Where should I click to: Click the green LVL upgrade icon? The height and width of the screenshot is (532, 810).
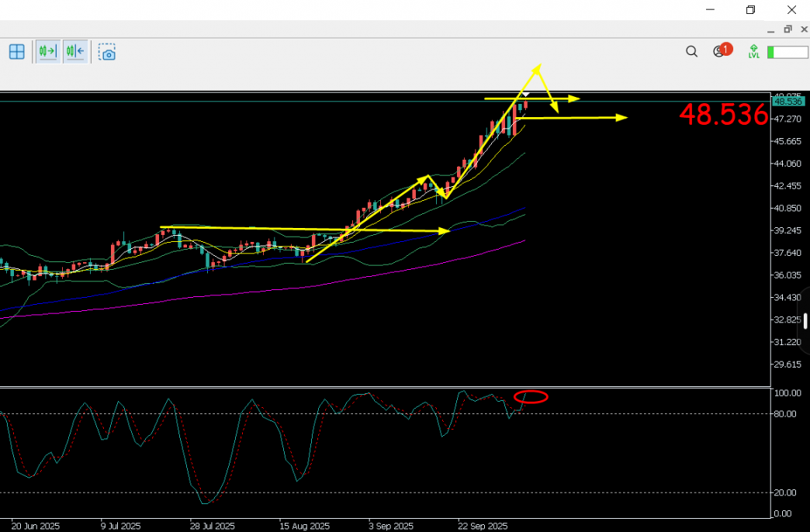pos(753,52)
